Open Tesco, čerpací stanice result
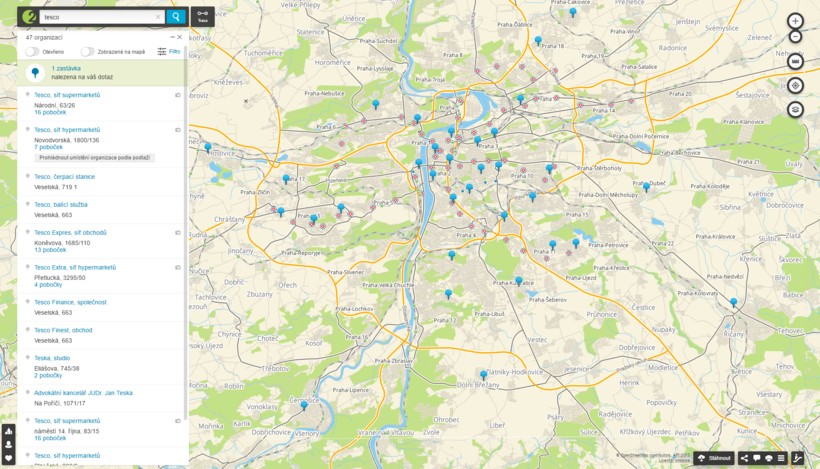Viewport: 820px width, 469px height. pos(64,177)
